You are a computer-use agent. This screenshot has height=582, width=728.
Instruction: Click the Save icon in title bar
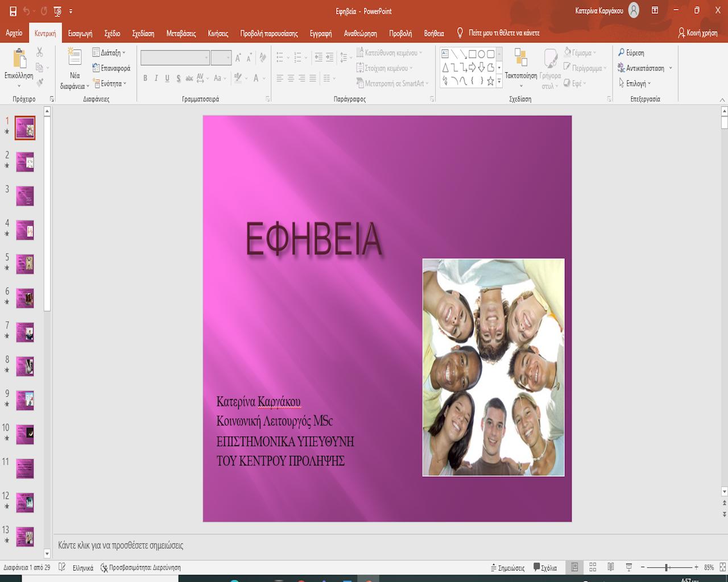click(13, 11)
